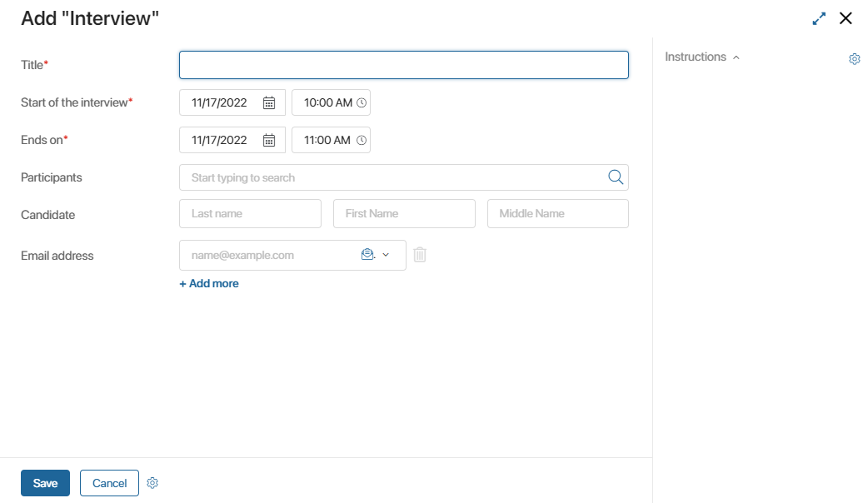Click the Participants search field

click(x=404, y=177)
